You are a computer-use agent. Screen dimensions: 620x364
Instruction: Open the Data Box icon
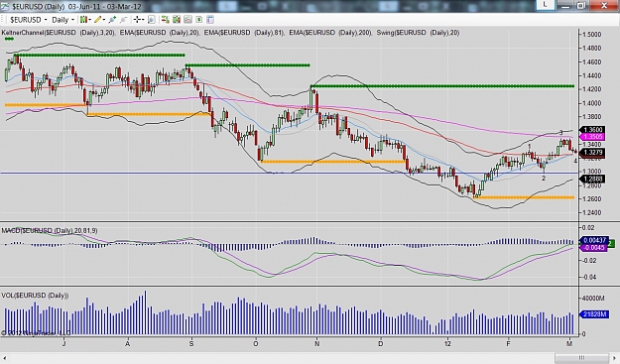152,20
